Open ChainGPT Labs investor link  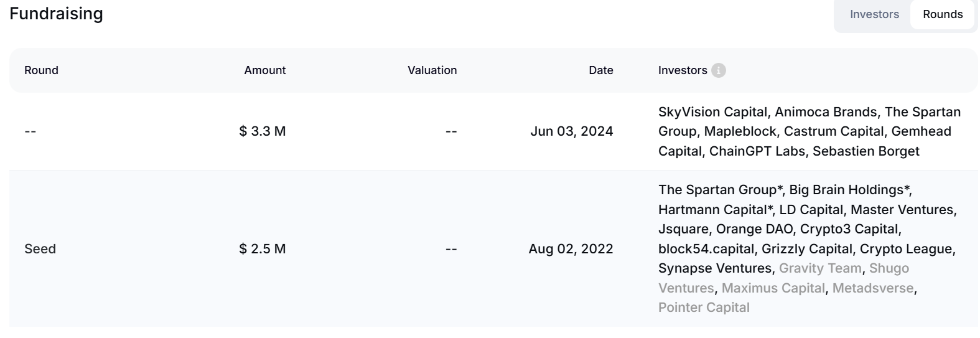[757, 151]
